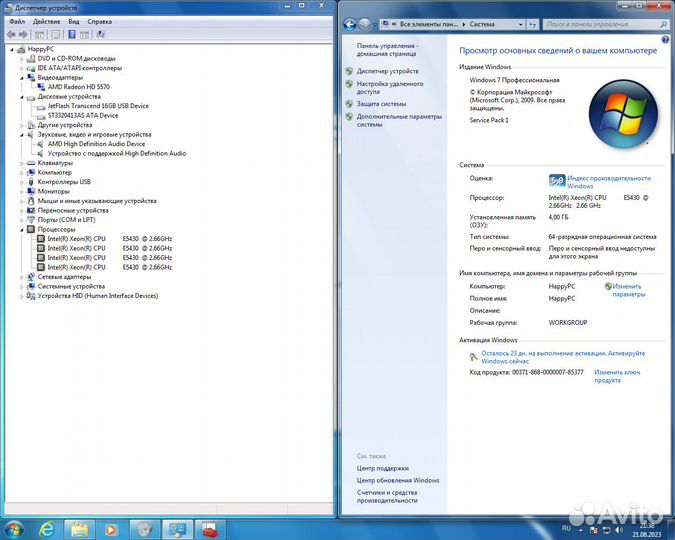Expand Сетевые адаптеры
675x540 pixels.
22,277
